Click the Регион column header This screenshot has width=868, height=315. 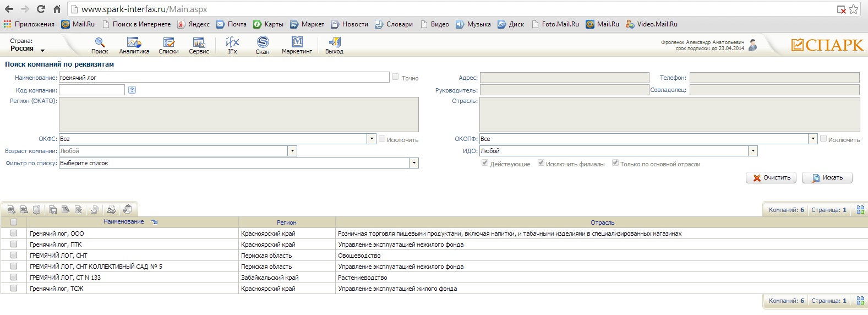pos(286,222)
